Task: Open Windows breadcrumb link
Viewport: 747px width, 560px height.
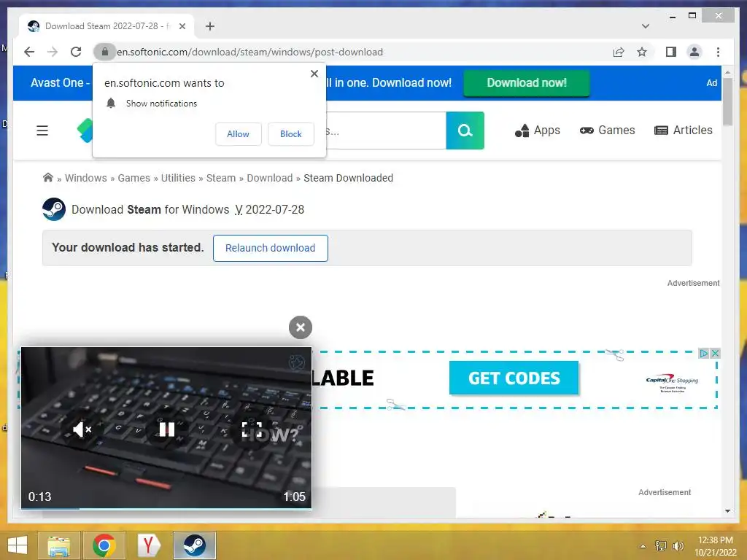Action: click(86, 178)
